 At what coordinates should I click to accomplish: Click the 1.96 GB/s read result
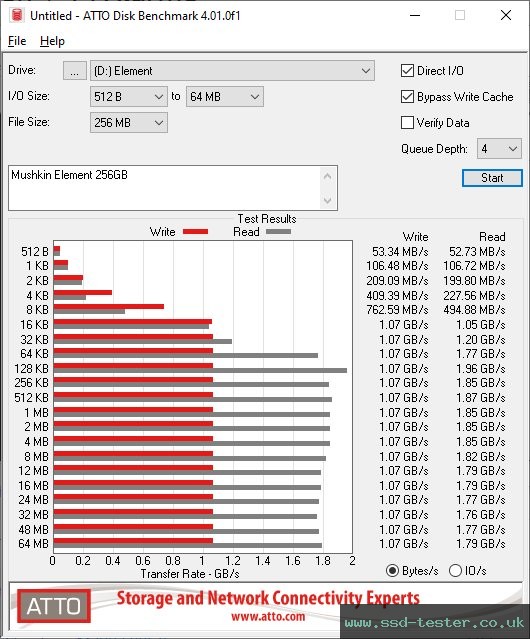[x=481, y=369]
